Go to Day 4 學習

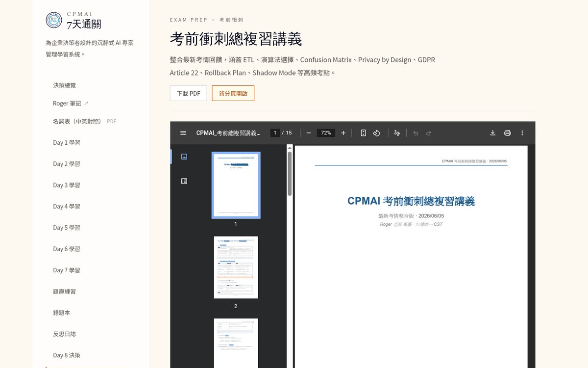67,207
